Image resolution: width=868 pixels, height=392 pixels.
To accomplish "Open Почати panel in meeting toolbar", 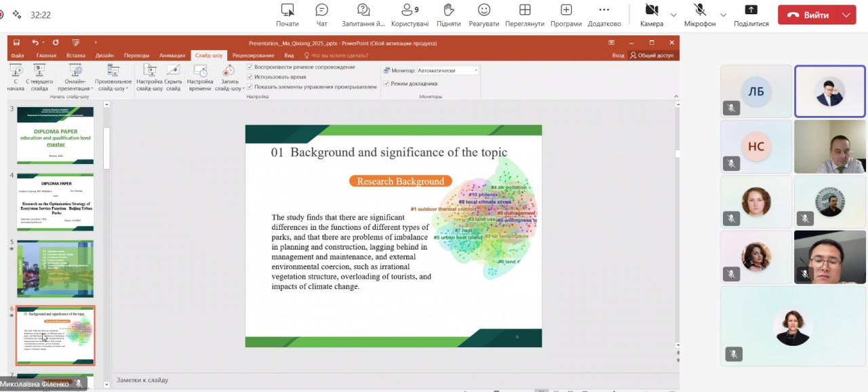I will pos(288,14).
